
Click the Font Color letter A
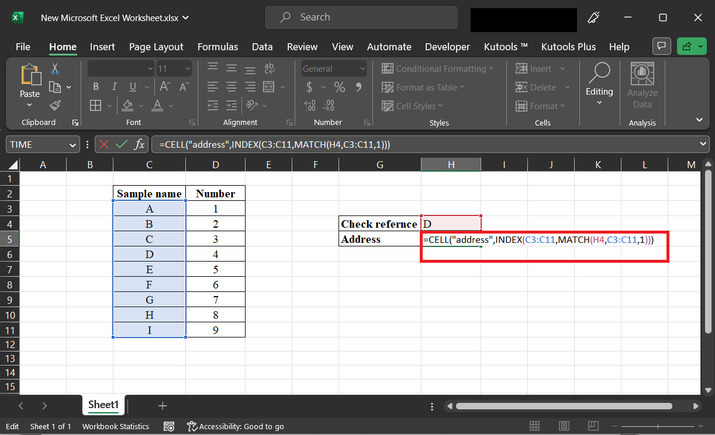[x=157, y=106]
